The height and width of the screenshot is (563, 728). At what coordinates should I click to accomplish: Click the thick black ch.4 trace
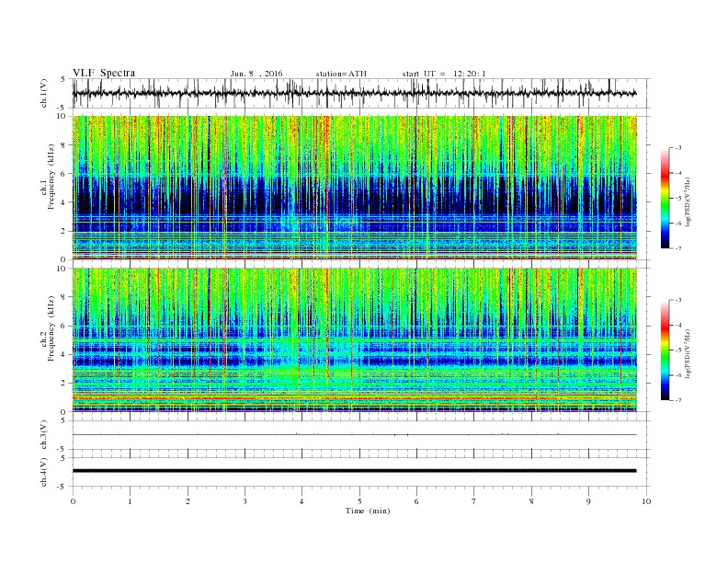click(x=354, y=471)
